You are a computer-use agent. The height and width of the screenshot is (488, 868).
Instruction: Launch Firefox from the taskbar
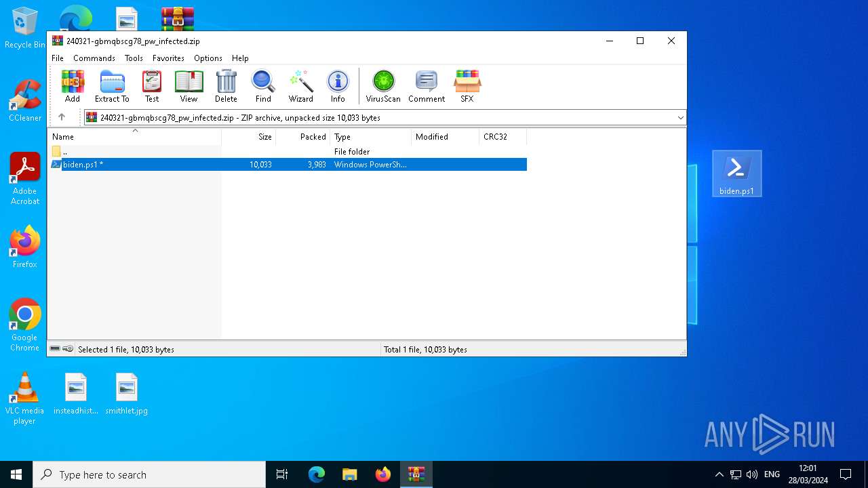coord(383,474)
